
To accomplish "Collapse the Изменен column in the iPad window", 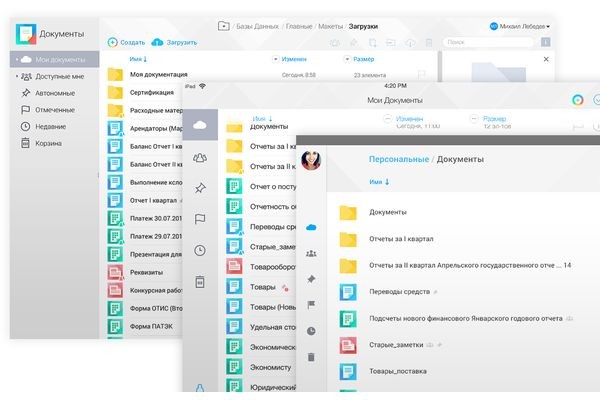I will coord(387,119).
